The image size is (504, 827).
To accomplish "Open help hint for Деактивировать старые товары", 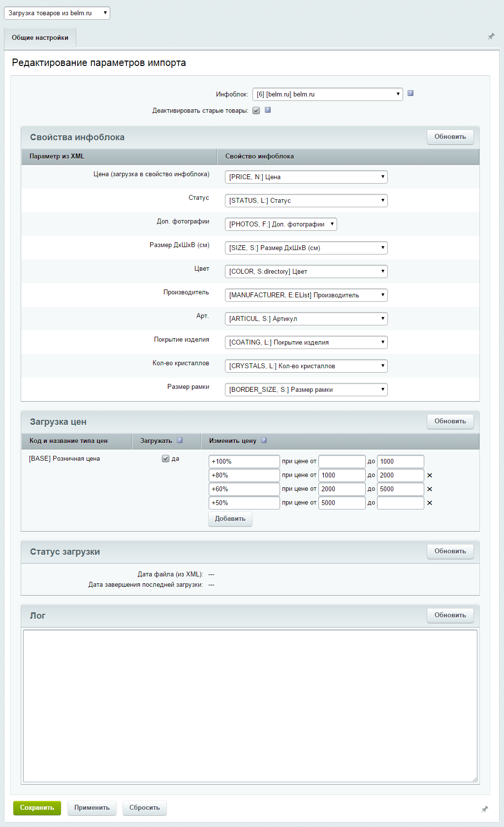I will [x=268, y=110].
